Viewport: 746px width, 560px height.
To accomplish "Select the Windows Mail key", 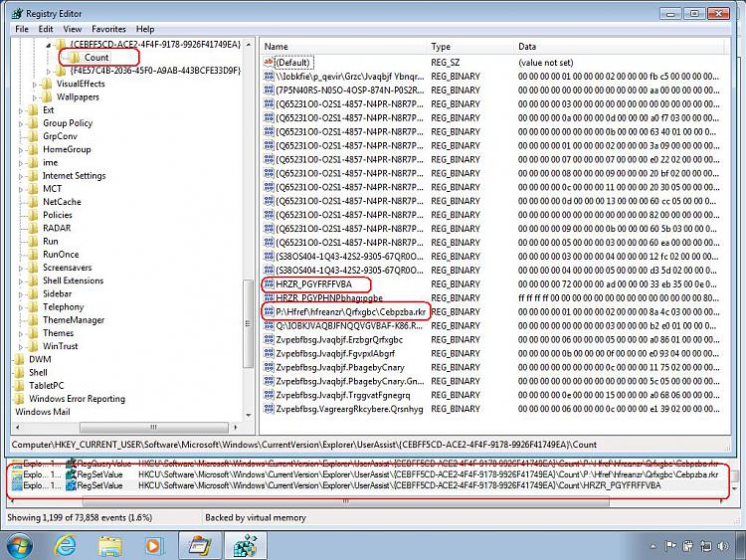I will pyautogui.click(x=43, y=412).
